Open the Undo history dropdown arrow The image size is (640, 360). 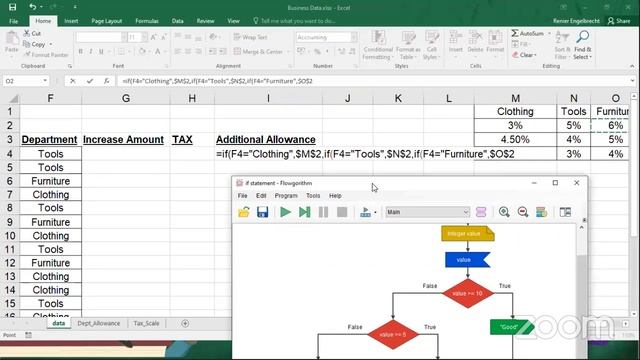pyautogui.click(x=42, y=7)
